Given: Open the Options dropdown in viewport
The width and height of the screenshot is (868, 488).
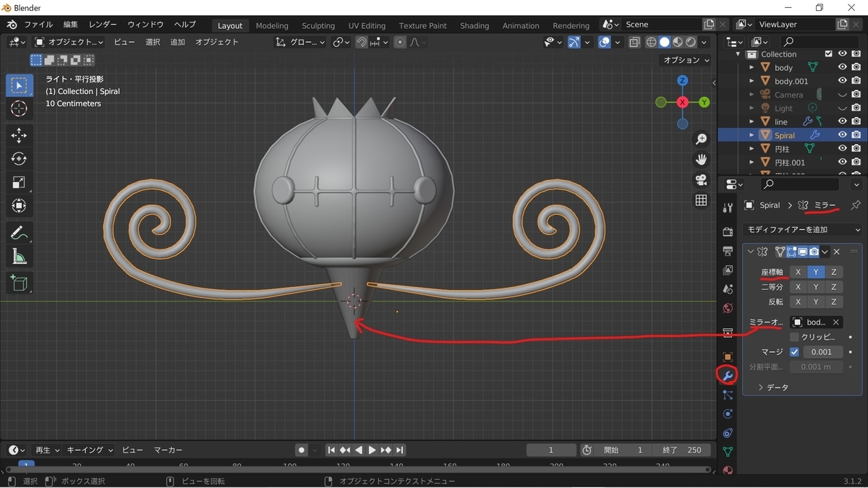Looking at the screenshot, I should [x=686, y=60].
